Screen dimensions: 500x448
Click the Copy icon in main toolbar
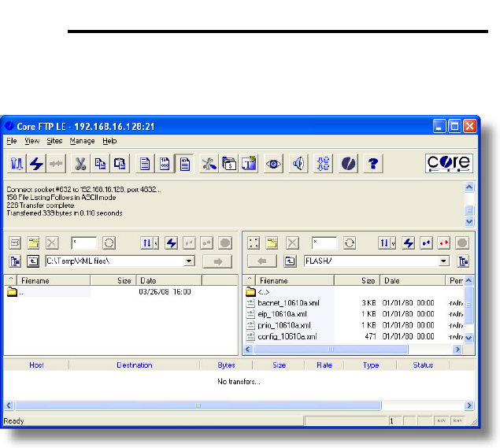[100, 164]
